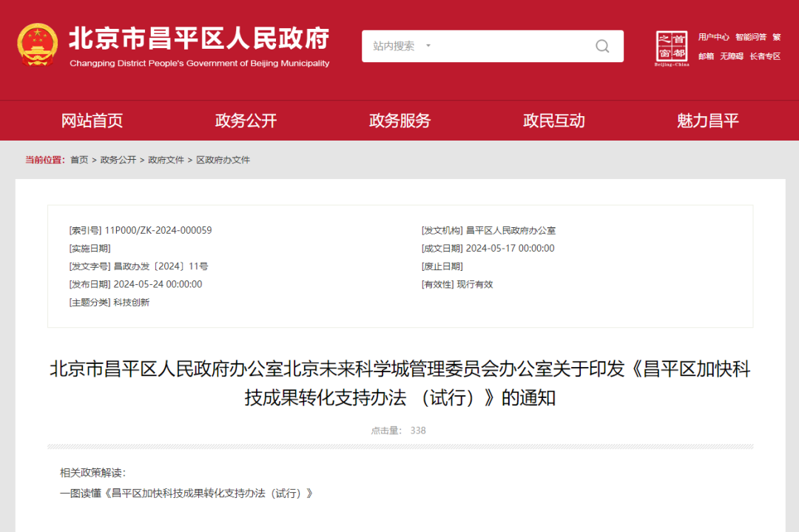Click 区政府办文件 breadcrumb link
This screenshot has height=532, width=799.
coord(223,160)
